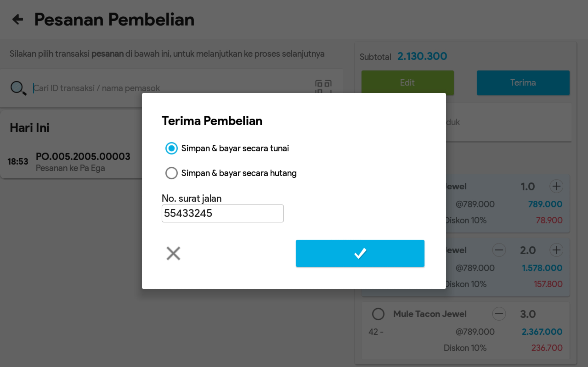
Task: Open the QR/barcode scanner icon
Action: click(x=323, y=86)
